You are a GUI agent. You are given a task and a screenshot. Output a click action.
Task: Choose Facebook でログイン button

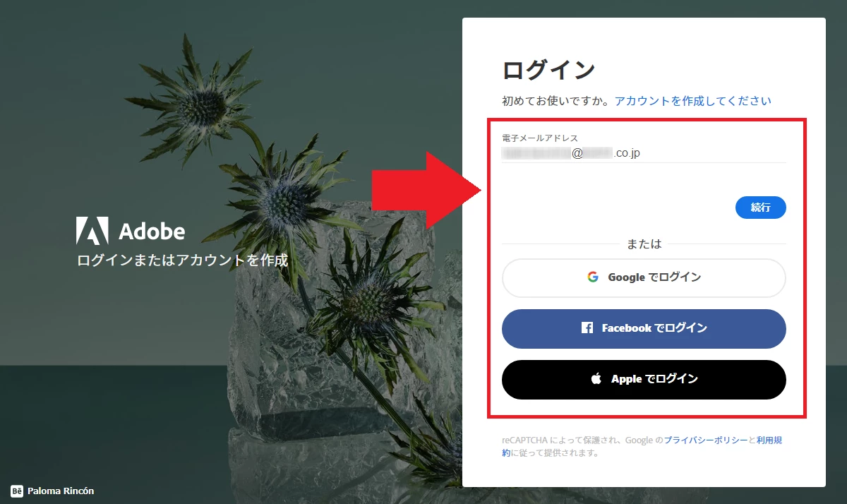coord(644,329)
